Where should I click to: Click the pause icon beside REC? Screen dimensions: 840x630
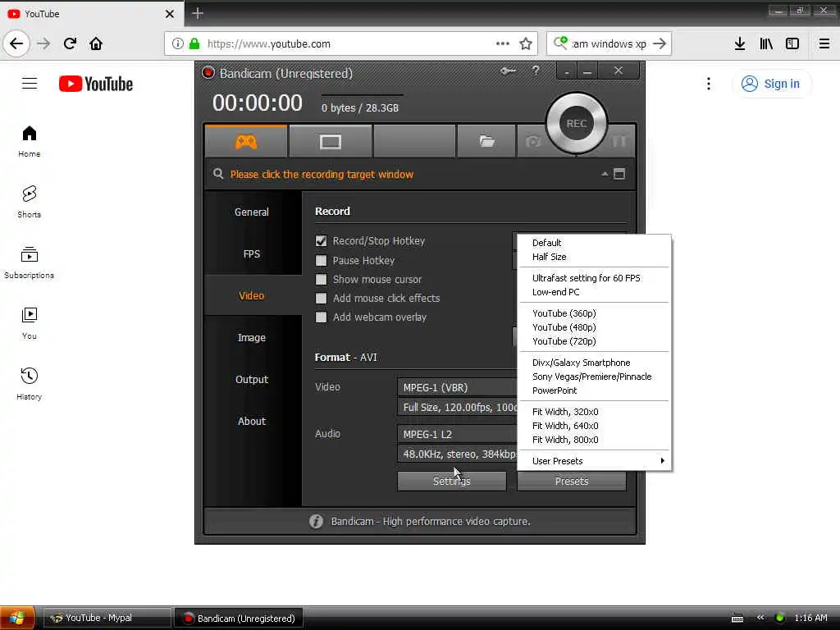(619, 141)
